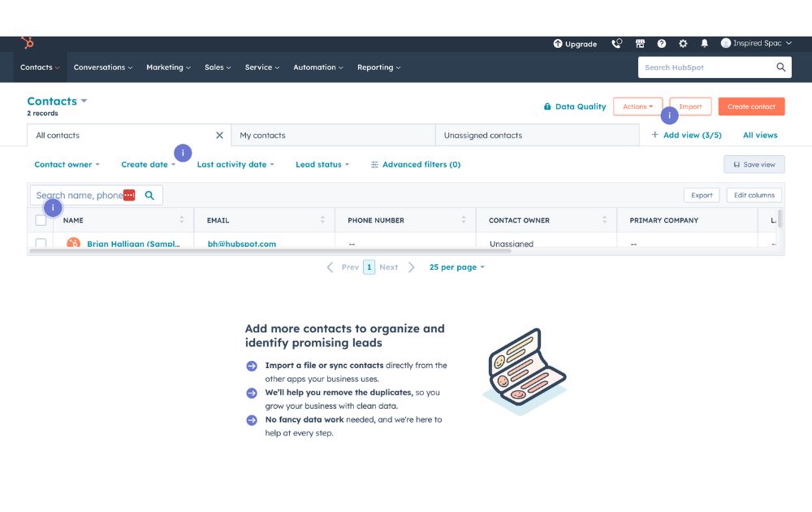Open the Inspired Spac account menu
The width and height of the screenshot is (812, 512).
(x=757, y=43)
